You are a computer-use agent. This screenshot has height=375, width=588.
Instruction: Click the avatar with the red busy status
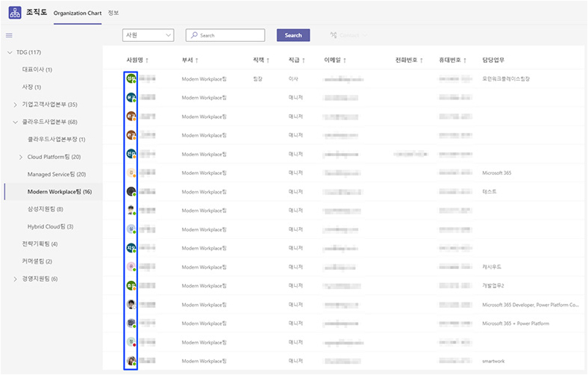131,342
